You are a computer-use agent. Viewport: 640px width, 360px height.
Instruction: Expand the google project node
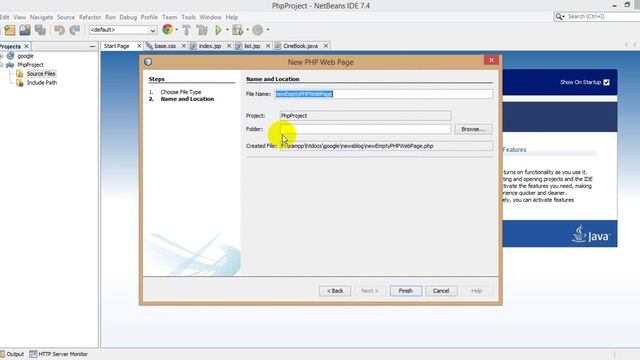2,56
